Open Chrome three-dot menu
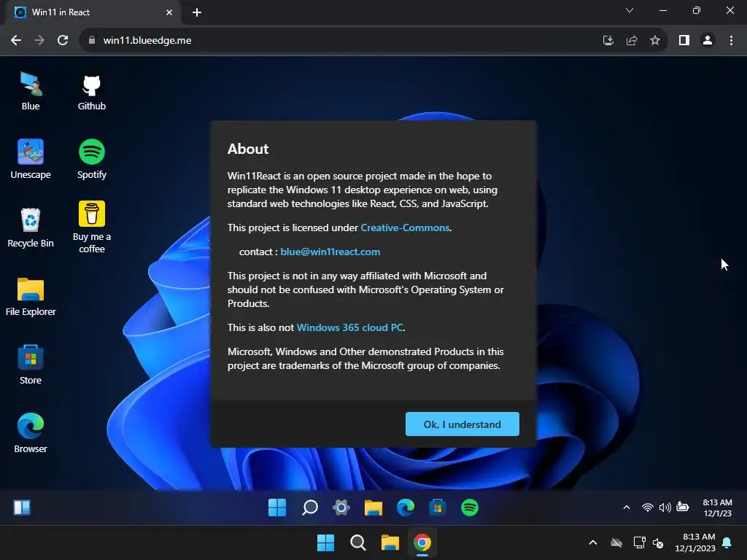This screenshot has height=560, width=747. click(x=731, y=41)
